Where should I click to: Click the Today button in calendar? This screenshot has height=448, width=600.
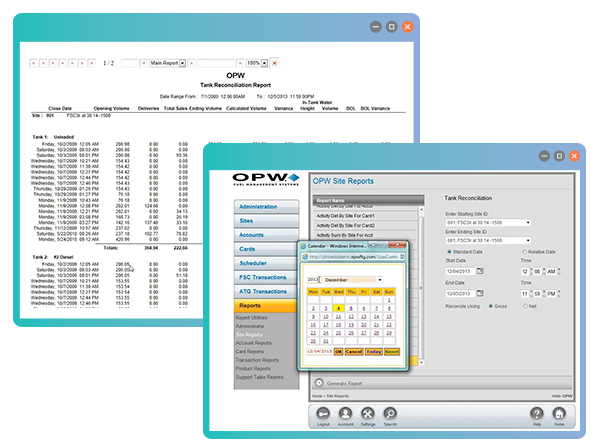tap(374, 351)
